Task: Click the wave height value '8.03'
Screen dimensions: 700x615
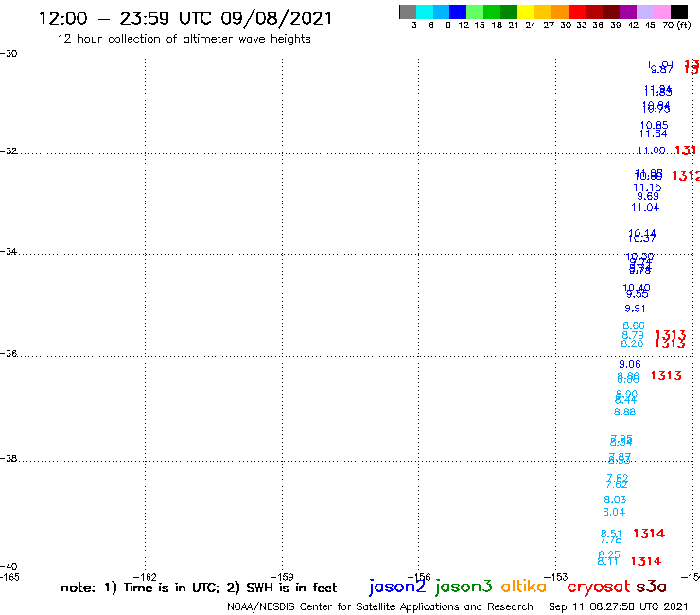Action: coord(615,500)
